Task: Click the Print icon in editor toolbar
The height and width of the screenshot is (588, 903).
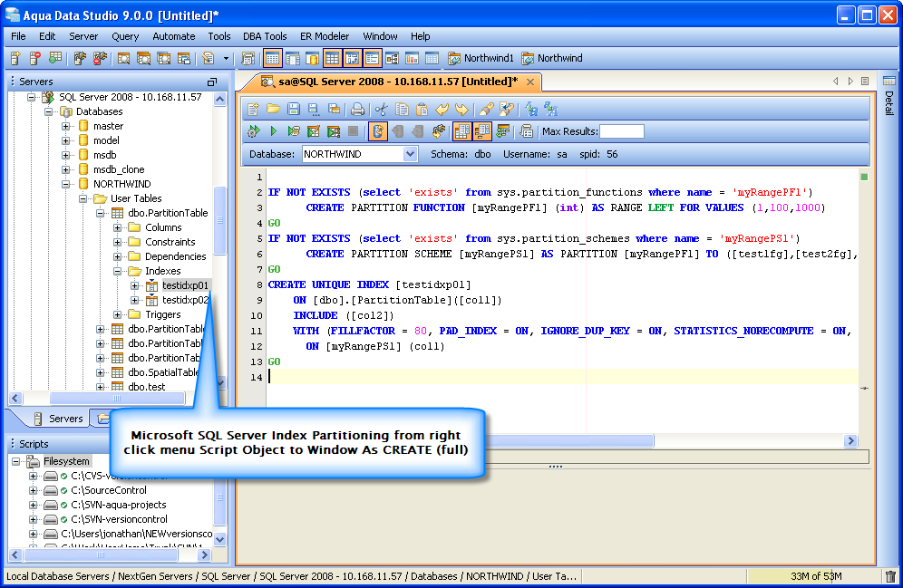Action: 357,110
